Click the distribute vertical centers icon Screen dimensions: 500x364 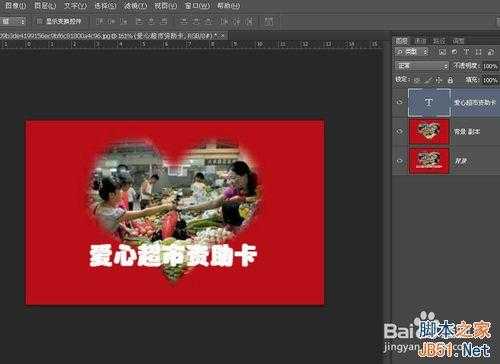[x=196, y=21]
